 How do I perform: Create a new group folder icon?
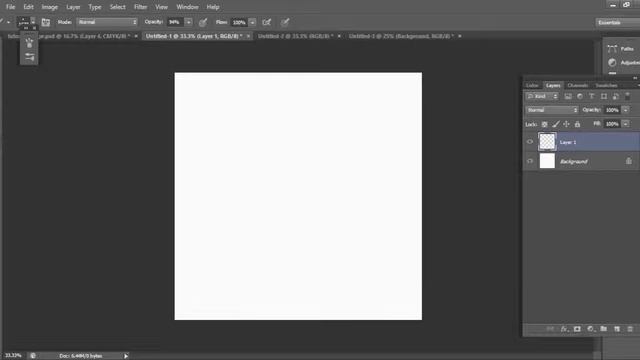click(604, 329)
